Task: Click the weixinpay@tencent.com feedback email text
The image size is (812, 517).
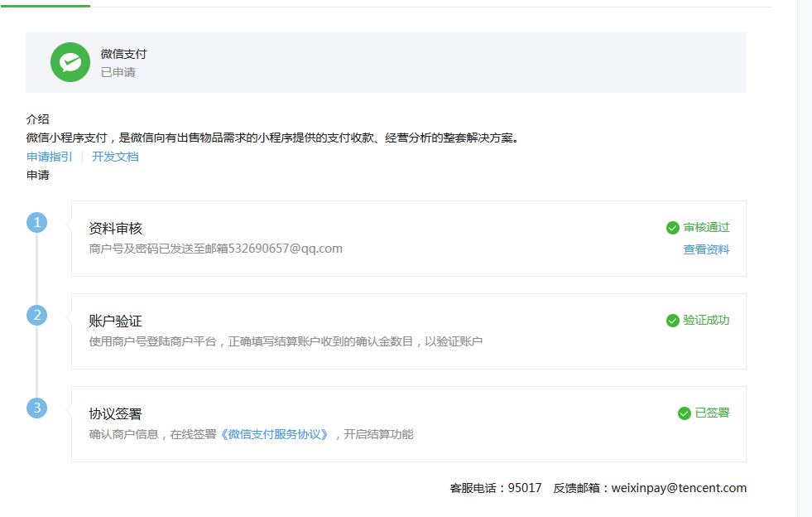Action: pyautogui.click(x=679, y=488)
